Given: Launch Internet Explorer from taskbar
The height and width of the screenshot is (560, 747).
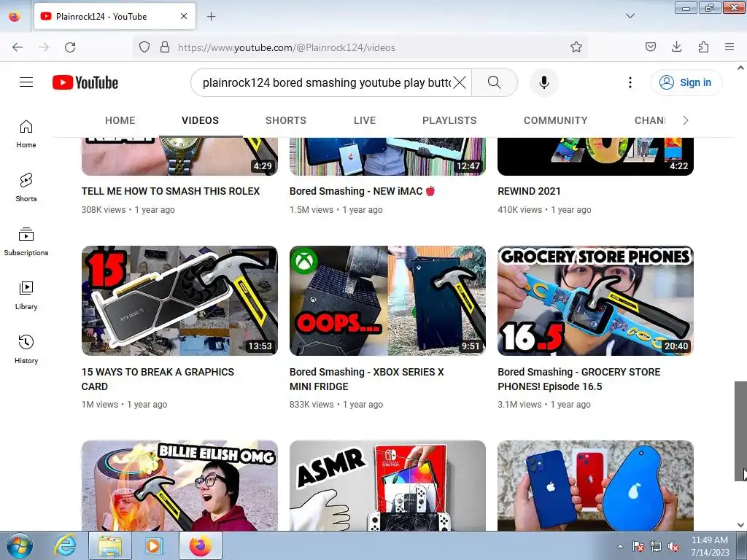Looking at the screenshot, I should pyautogui.click(x=65, y=545).
